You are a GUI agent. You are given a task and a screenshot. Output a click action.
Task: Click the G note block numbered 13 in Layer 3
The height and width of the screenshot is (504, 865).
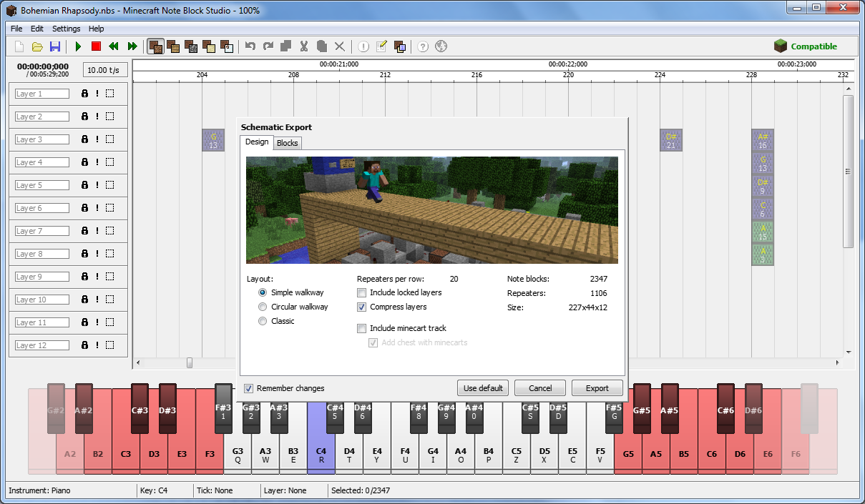213,140
